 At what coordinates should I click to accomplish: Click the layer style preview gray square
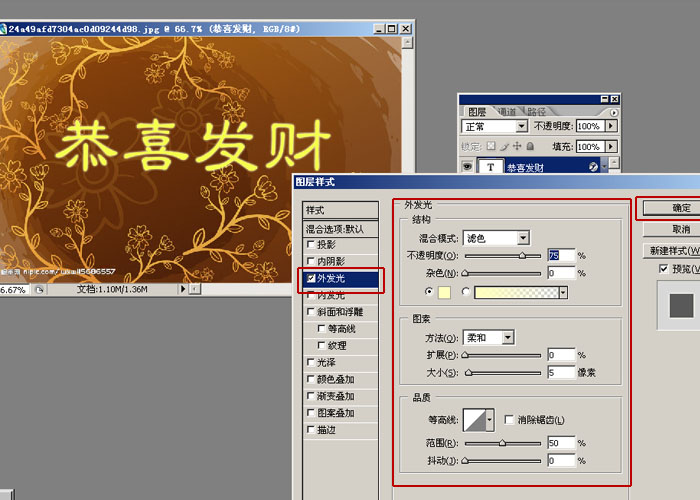(x=681, y=305)
